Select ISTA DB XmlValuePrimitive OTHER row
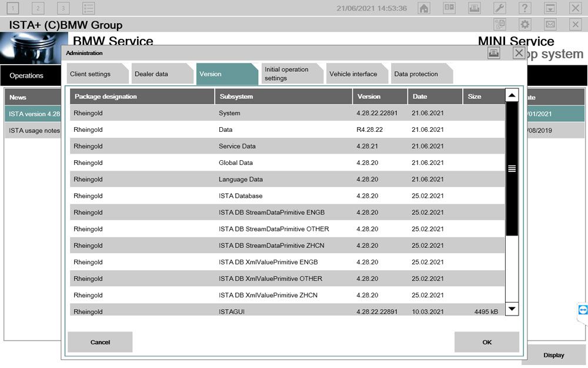This screenshot has width=588, height=368. [288, 279]
